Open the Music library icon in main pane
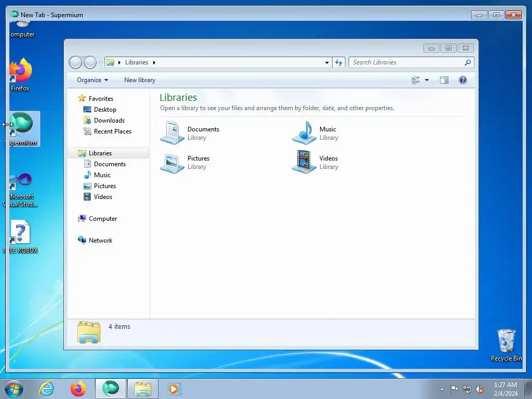This screenshot has height=399, width=532. (x=304, y=132)
